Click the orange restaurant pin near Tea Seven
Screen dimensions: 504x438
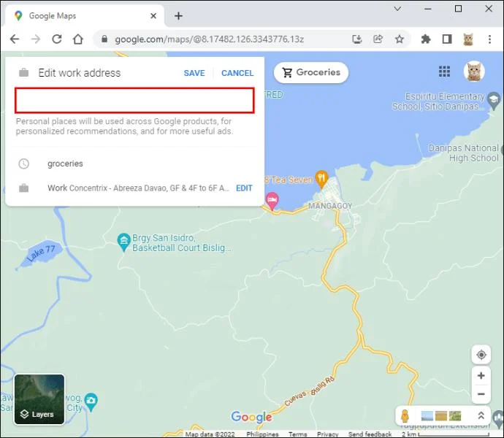(321, 180)
